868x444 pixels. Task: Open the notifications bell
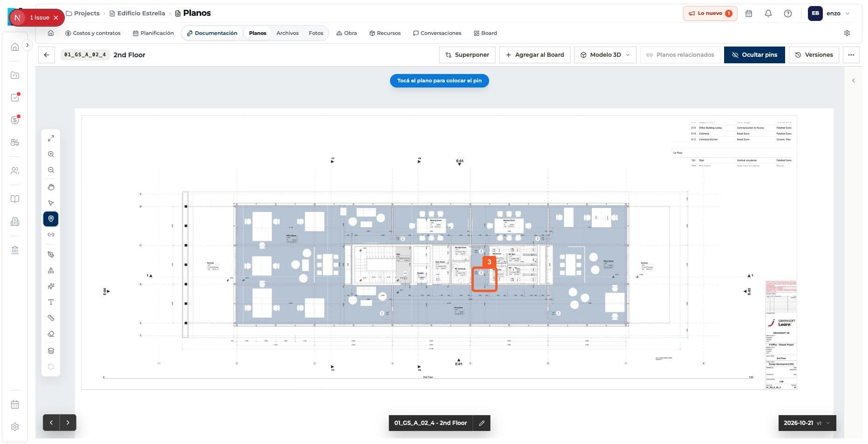pos(768,13)
